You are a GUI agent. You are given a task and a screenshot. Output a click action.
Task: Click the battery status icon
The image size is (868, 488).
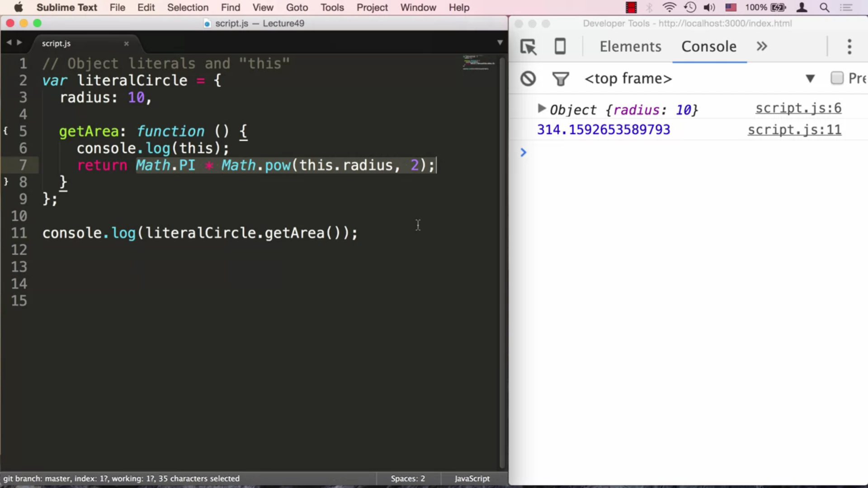[778, 7]
